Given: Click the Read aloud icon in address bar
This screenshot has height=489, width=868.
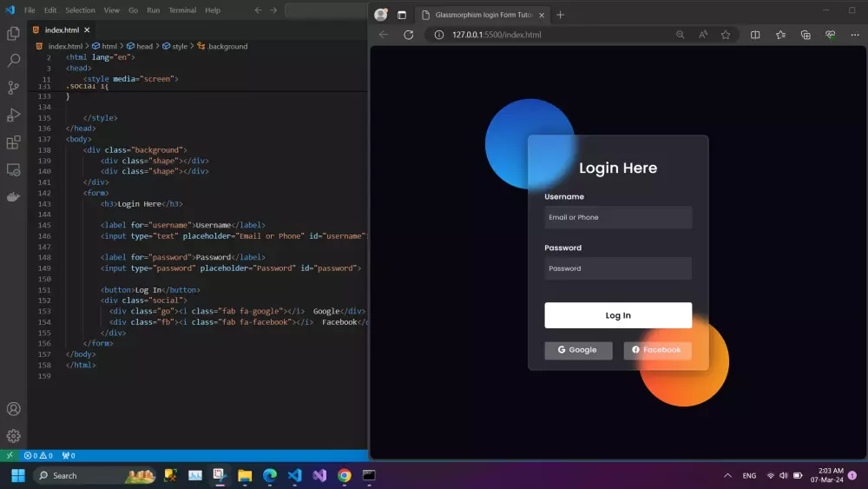Looking at the screenshot, I should pos(703,35).
